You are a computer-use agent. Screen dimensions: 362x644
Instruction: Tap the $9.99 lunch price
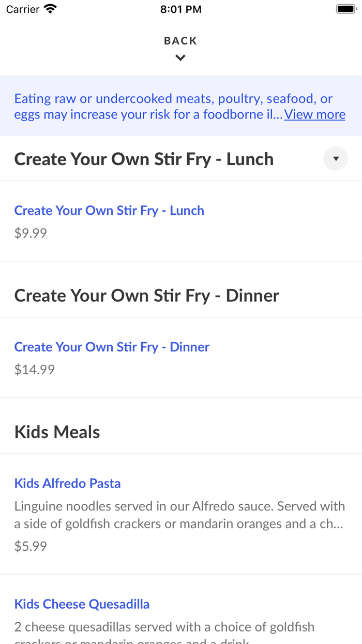tap(31, 233)
